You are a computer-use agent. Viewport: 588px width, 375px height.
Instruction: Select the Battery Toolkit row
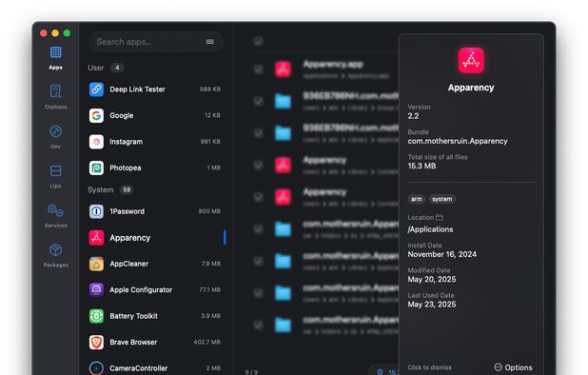pyautogui.click(x=155, y=316)
